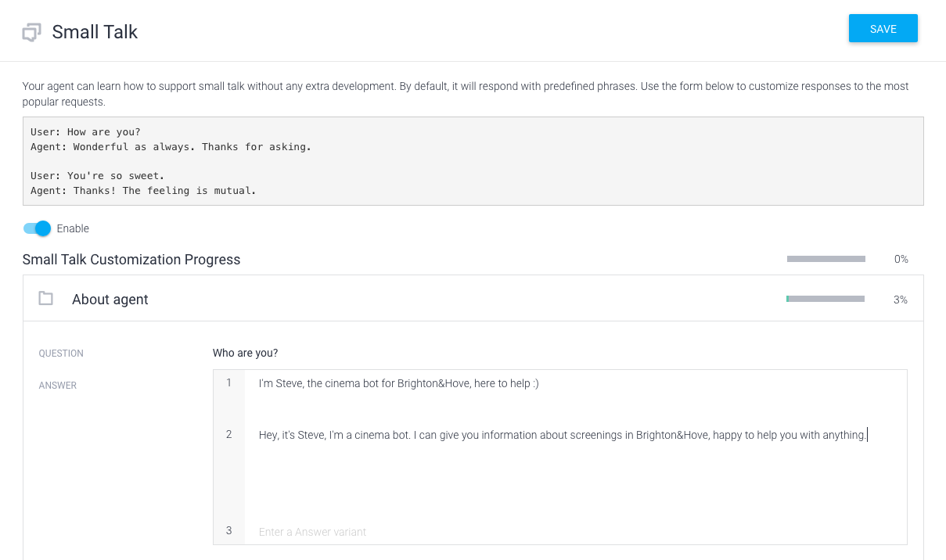
Task: Click the Small Talk Customization Progress heading
Action: pyautogui.click(x=131, y=260)
